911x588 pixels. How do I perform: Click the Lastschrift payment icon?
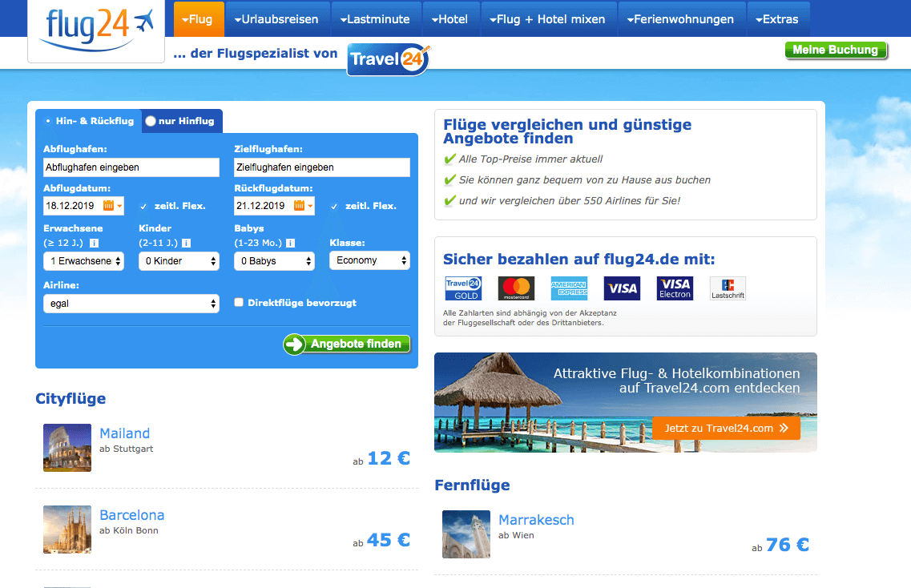[728, 288]
